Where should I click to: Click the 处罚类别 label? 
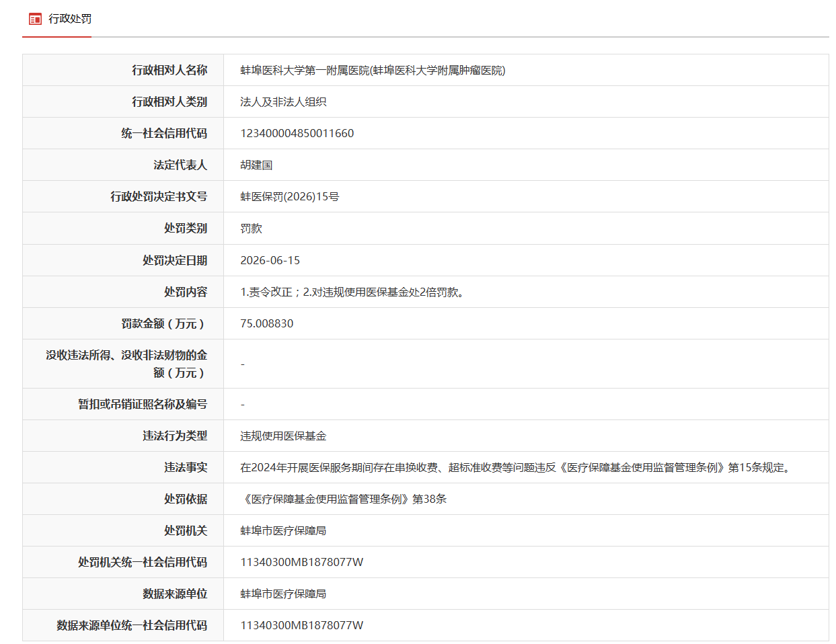point(186,228)
